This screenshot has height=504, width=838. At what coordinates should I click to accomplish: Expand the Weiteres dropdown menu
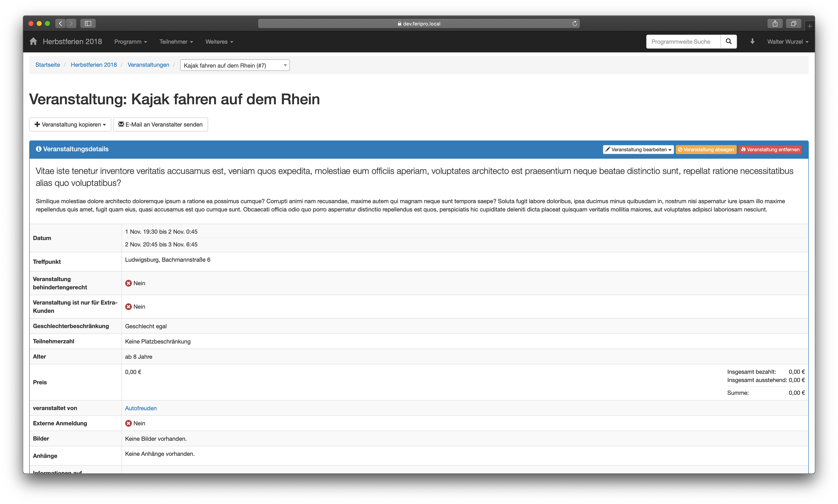tap(219, 42)
